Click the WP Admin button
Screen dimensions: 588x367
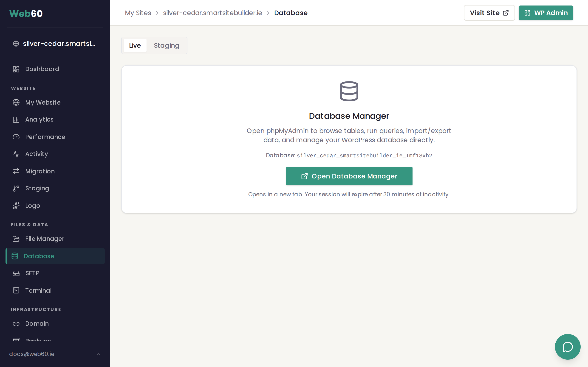(546, 13)
